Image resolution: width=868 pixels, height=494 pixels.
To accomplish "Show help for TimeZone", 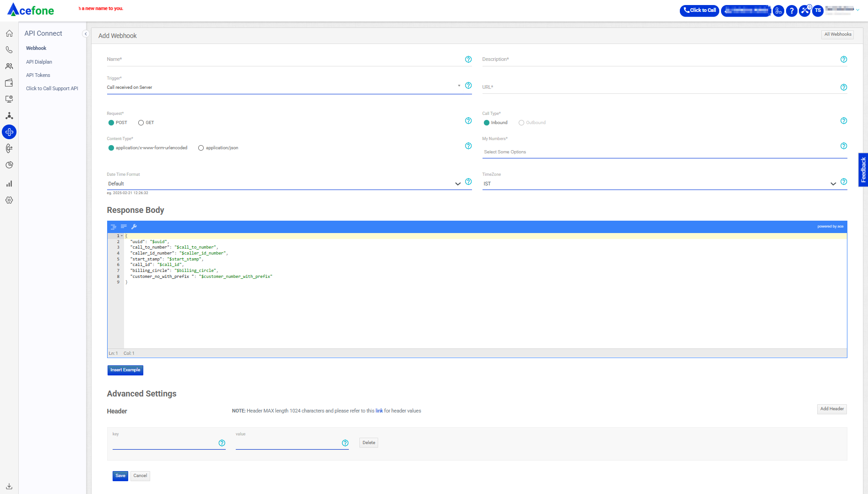I will (x=844, y=182).
